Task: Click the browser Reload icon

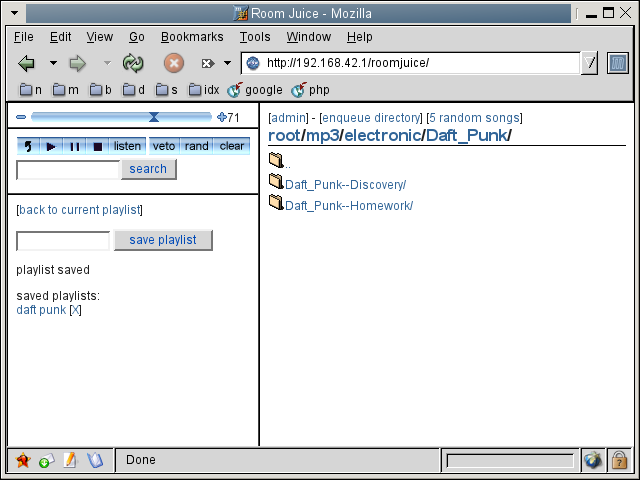Action: pyautogui.click(x=133, y=63)
